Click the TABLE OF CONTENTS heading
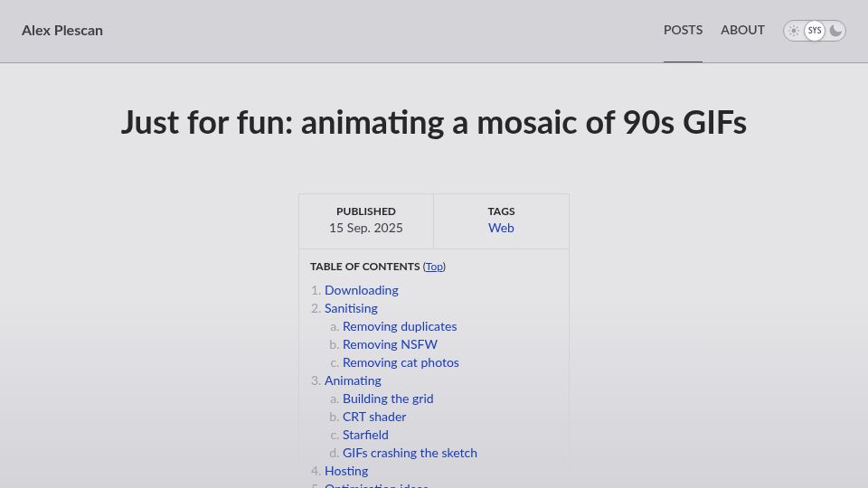Screen dimensions: 868x488 pyautogui.click(x=364, y=267)
